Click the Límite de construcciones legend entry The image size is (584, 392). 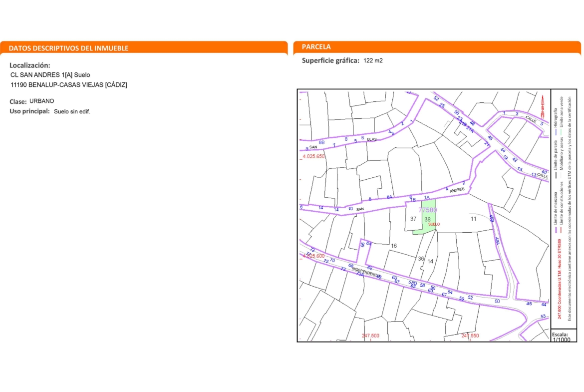click(x=561, y=207)
